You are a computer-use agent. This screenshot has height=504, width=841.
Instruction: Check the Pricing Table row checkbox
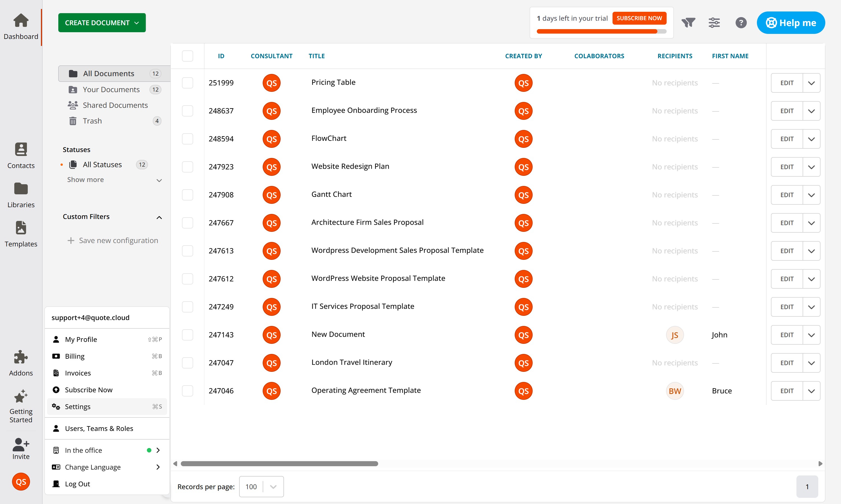point(187,83)
